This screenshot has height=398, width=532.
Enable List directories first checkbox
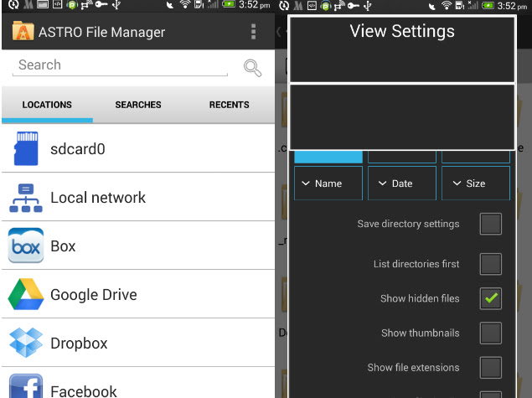[x=491, y=264]
